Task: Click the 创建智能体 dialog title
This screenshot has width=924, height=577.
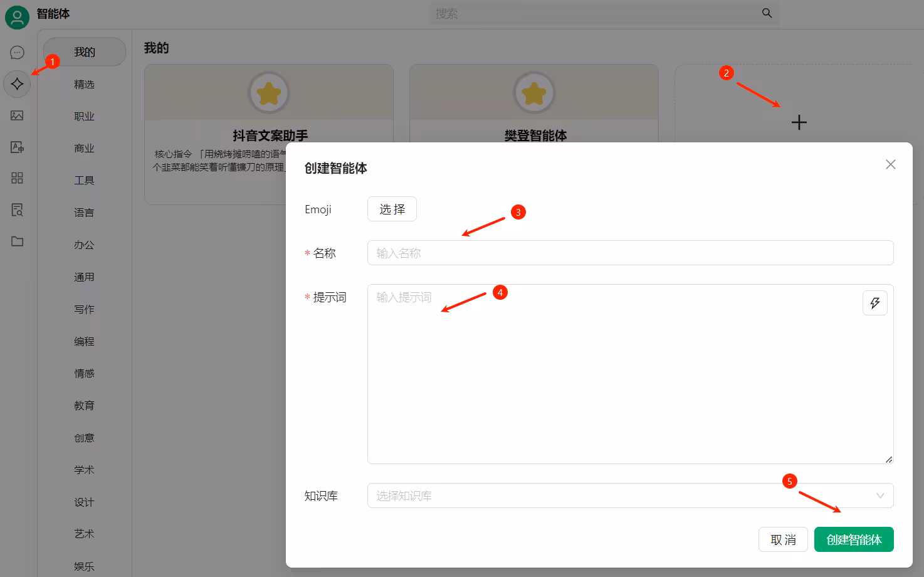Action: pos(335,168)
